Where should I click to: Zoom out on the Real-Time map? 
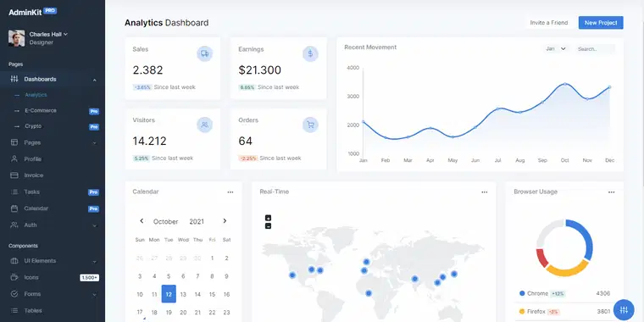(x=269, y=226)
